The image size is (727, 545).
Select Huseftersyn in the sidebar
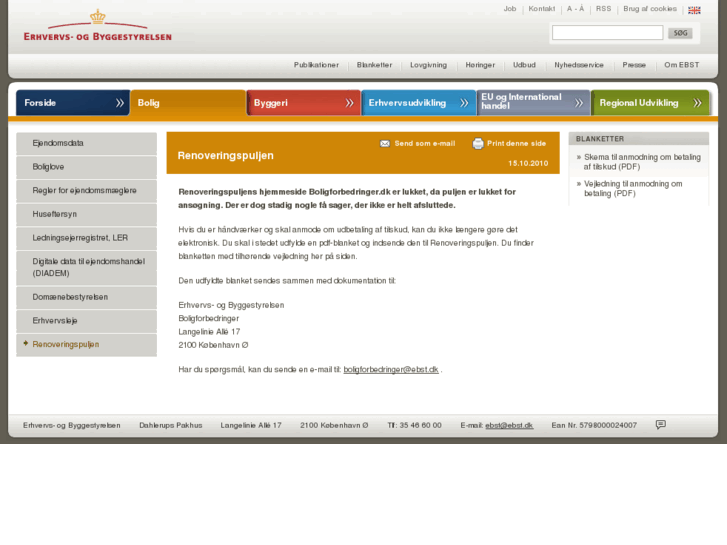click(x=86, y=214)
